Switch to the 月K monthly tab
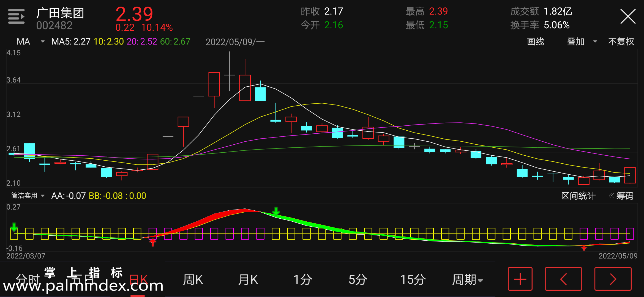644x297 pixels. [248, 279]
